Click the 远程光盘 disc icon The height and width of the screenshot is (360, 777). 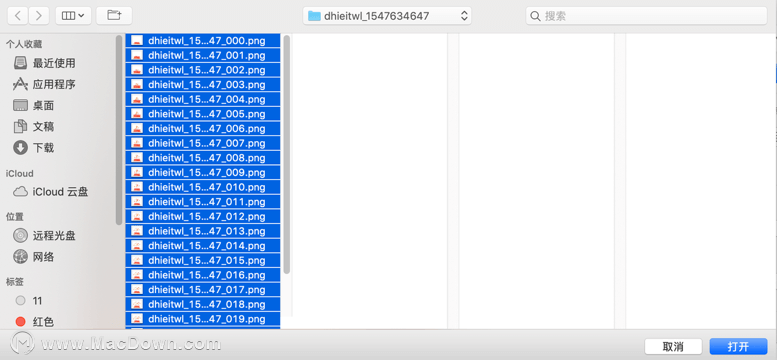pos(20,236)
